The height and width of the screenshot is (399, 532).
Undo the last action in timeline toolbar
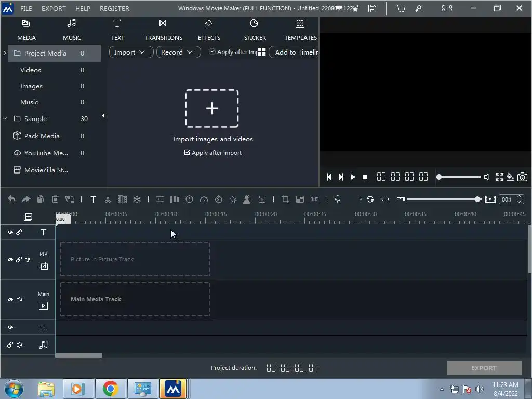coord(11,199)
